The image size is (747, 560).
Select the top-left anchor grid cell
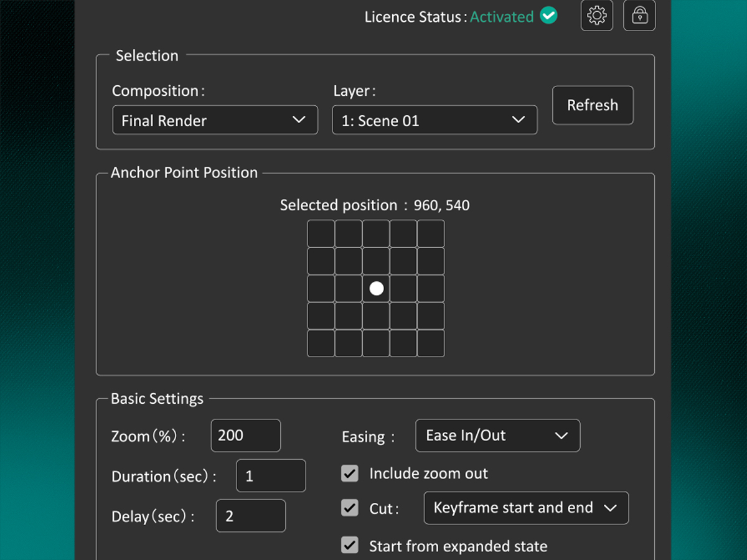321,234
